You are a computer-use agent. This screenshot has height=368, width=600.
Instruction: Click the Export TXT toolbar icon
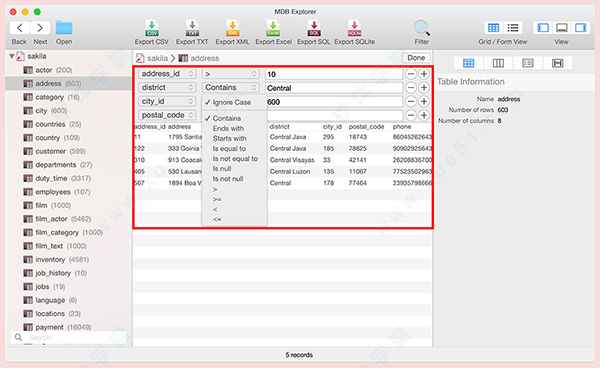192,28
